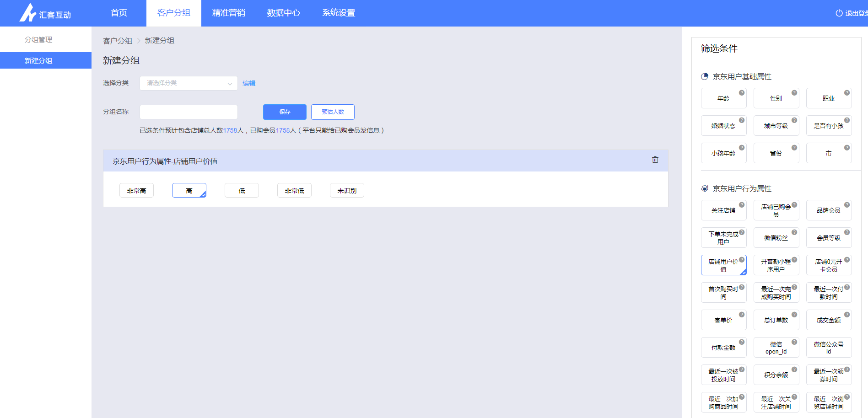Add the 职业 filter condition
This screenshot has width=868, height=418.
click(x=829, y=98)
